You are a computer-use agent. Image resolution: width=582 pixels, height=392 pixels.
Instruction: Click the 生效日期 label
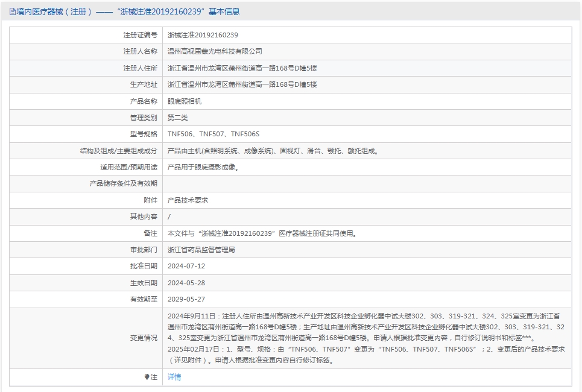pos(144,283)
